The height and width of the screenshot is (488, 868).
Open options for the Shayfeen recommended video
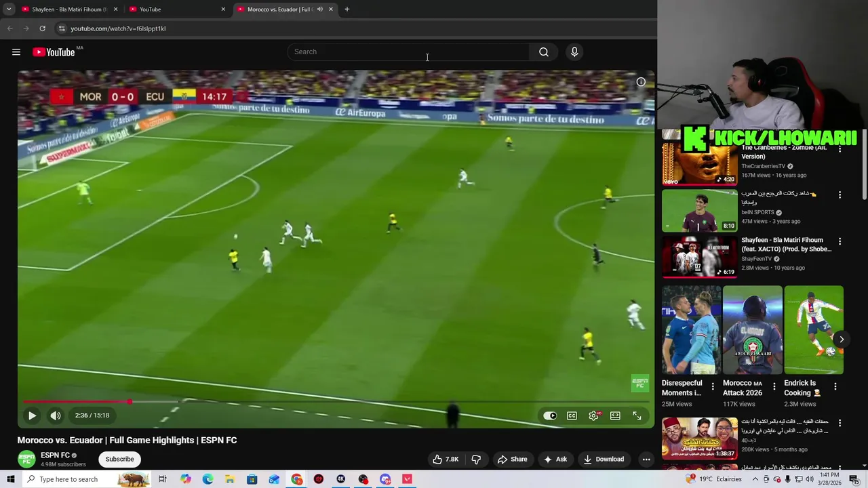coord(840,241)
